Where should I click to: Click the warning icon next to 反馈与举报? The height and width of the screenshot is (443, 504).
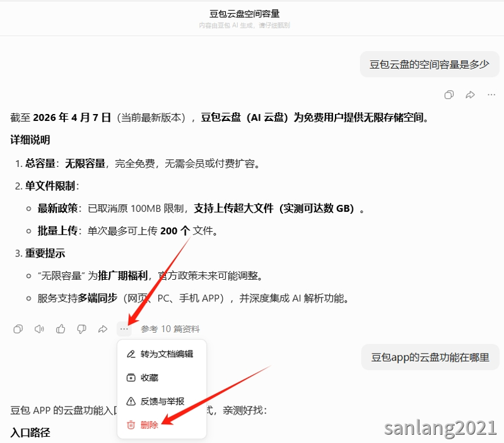tap(131, 401)
